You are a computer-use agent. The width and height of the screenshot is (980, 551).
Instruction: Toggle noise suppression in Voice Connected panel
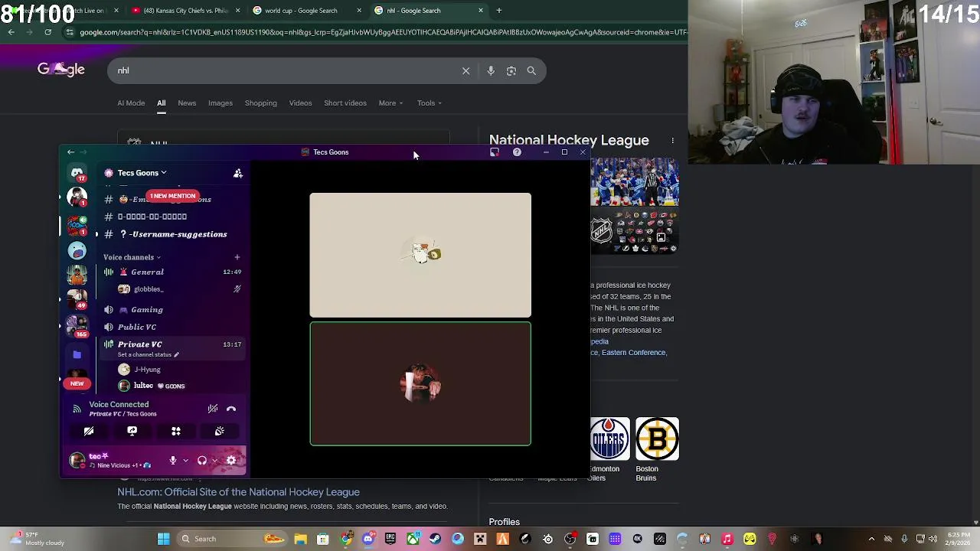click(213, 409)
